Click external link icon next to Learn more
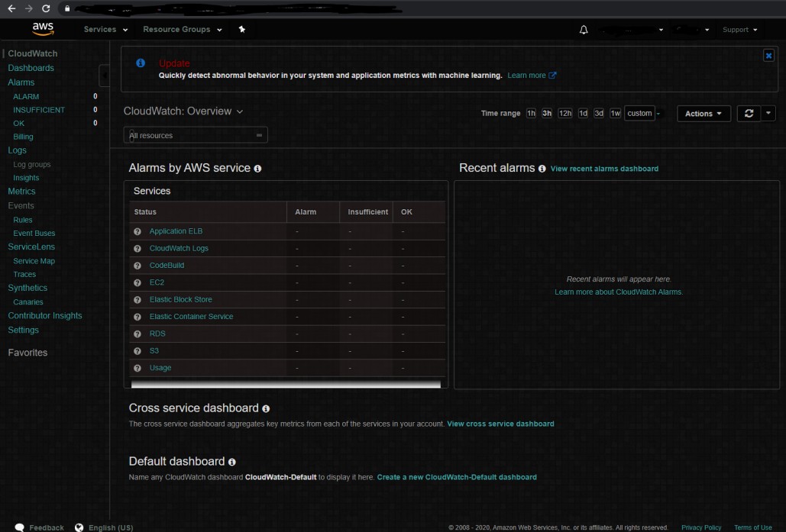The height and width of the screenshot is (532, 786). click(x=552, y=75)
